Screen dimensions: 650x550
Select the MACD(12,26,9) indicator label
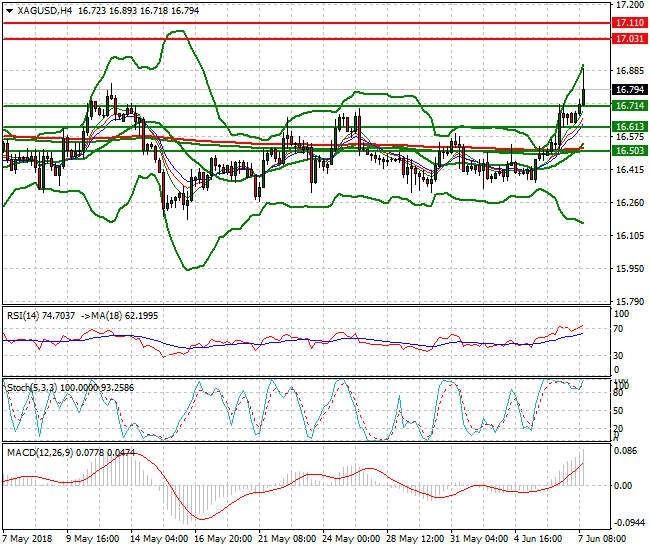point(38,454)
